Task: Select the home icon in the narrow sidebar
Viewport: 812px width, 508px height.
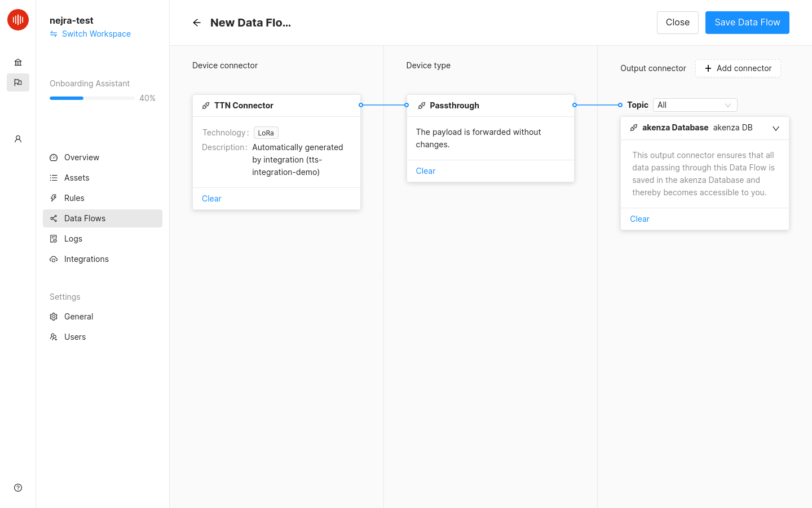Action: point(17,62)
